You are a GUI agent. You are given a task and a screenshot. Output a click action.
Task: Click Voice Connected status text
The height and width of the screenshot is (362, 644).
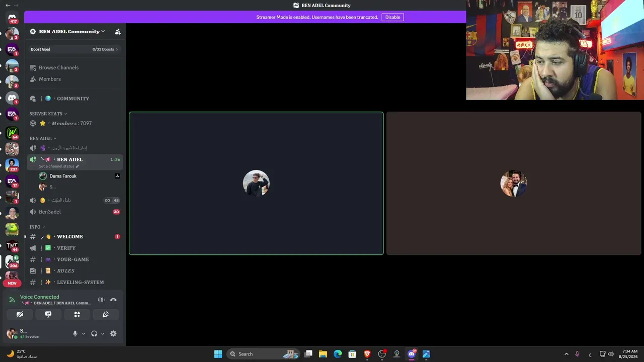tap(40, 297)
